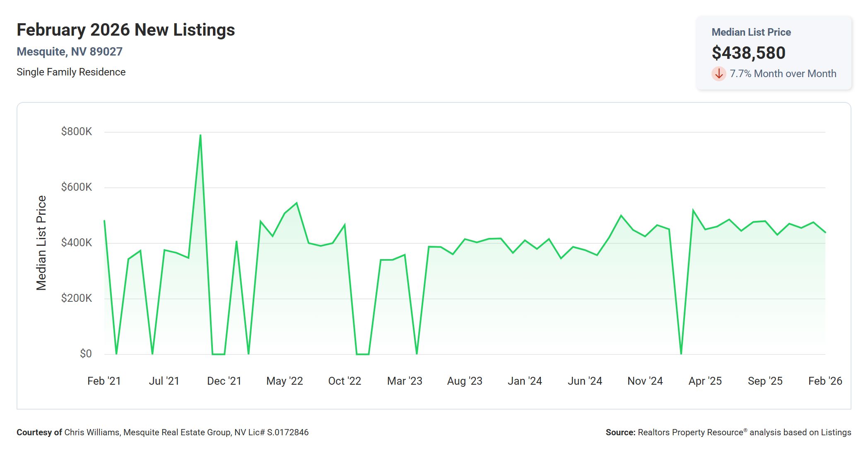Click the red down-arrow trend icon
The height and width of the screenshot is (456, 868).
(x=719, y=74)
